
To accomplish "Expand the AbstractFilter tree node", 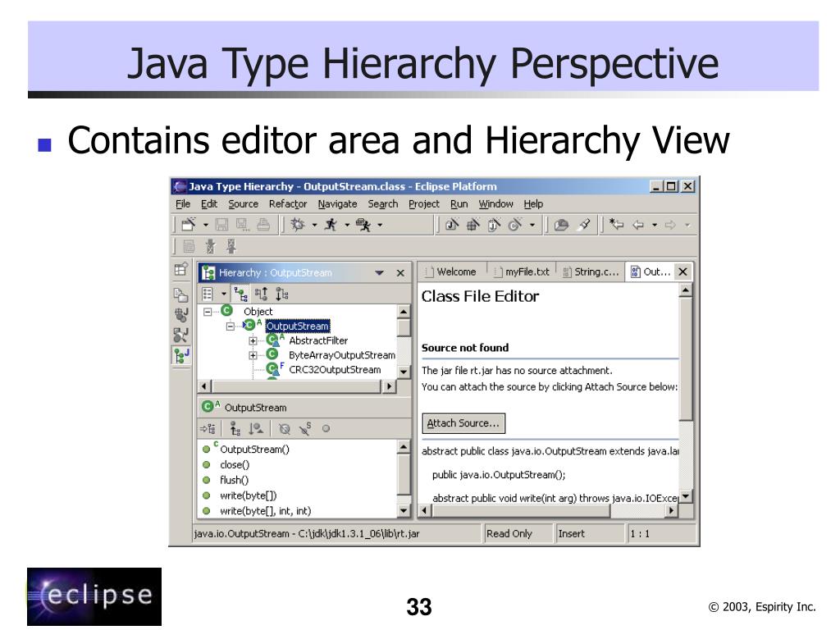I will pyautogui.click(x=253, y=340).
